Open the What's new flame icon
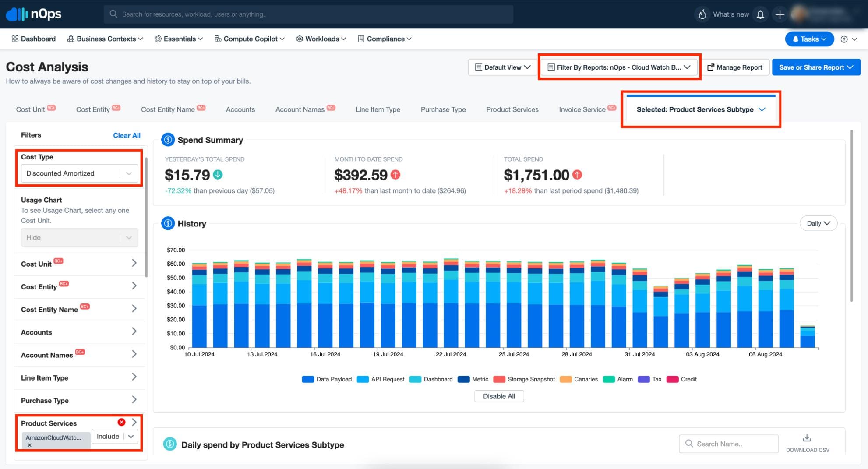This screenshot has width=868, height=469. [702, 14]
